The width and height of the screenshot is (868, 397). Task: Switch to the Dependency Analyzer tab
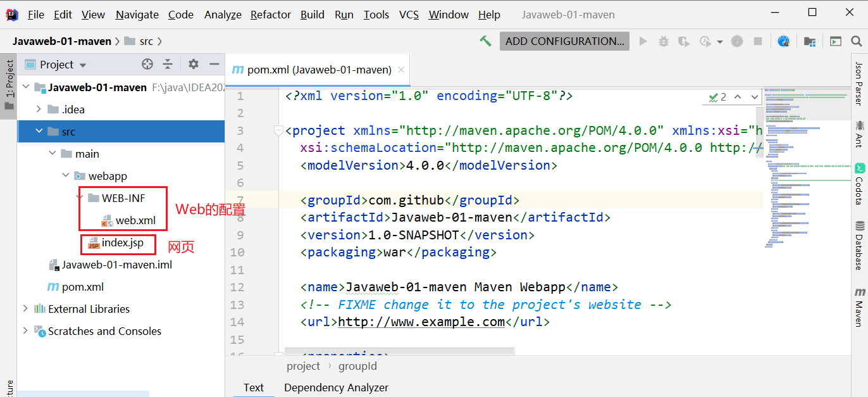[x=336, y=388]
